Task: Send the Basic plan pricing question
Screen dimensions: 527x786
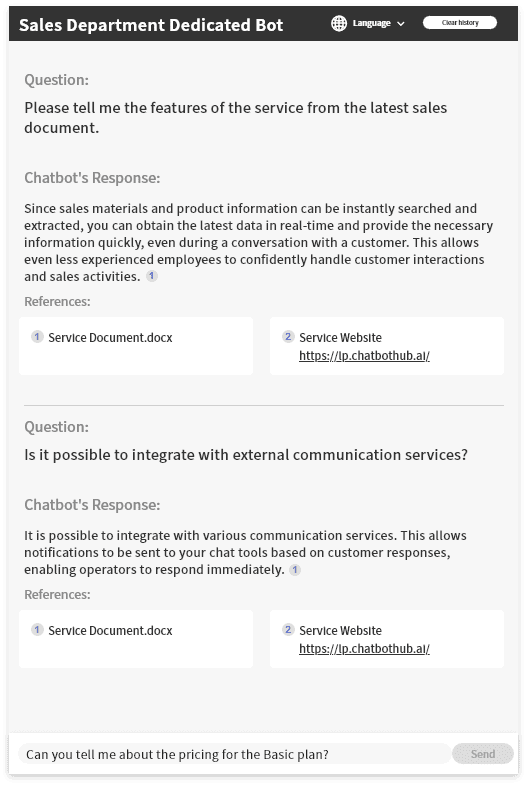Action: (482, 754)
